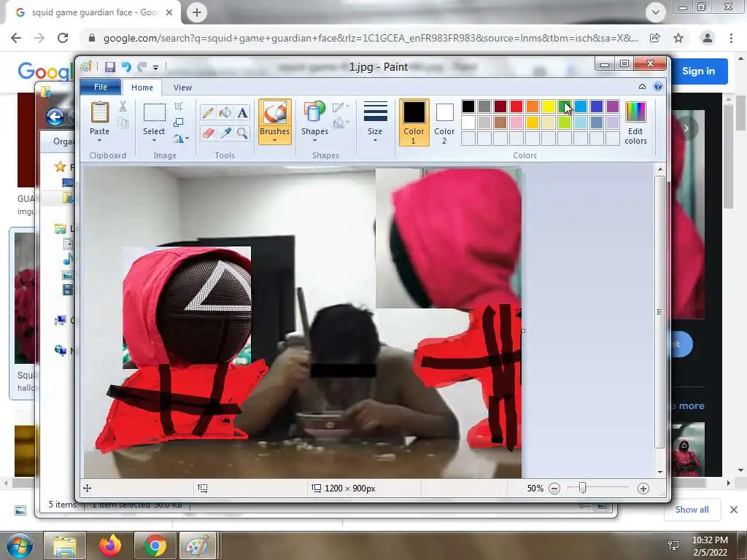Bookmark this page with star icon
This screenshot has width=747, height=560.
pyautogui.click(x=678, y=38)
